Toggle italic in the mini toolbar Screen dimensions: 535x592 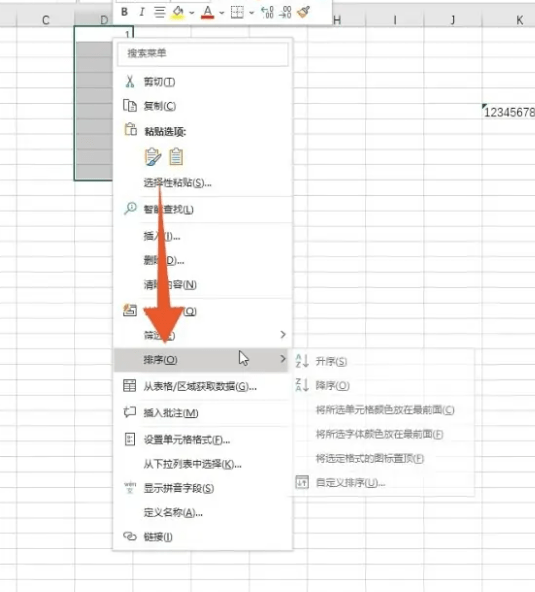click(142, 12)
